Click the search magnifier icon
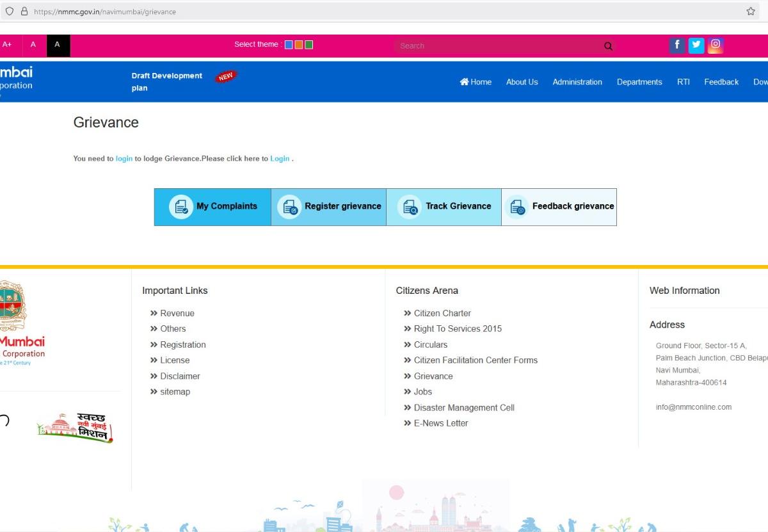The width and height of the screenshot is (768, 532). (607, 45)
